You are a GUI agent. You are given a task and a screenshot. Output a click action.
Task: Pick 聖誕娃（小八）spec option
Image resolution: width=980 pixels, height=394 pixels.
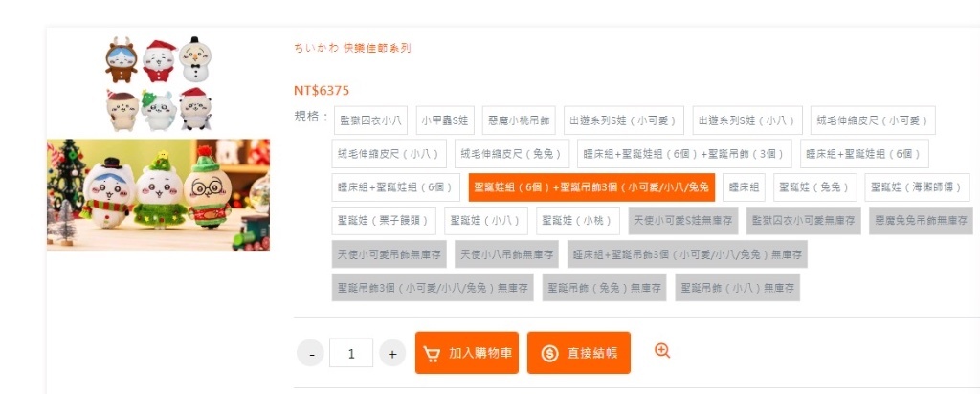coord(486,220)
